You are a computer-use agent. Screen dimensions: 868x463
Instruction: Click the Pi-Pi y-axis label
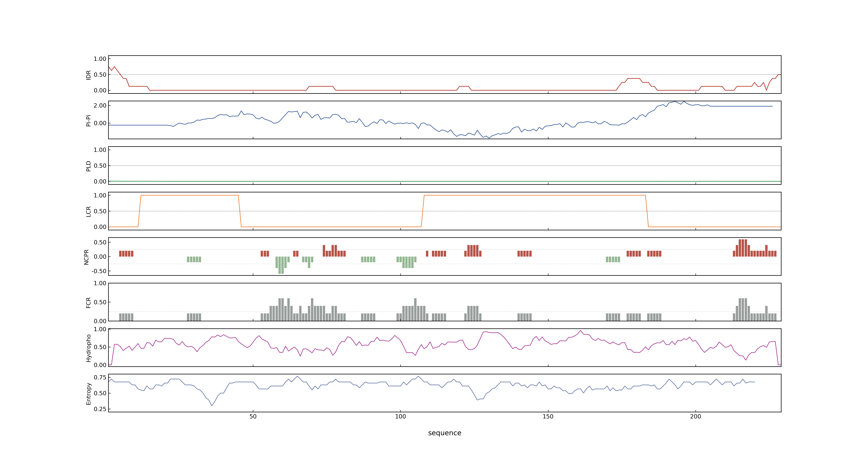[88, 120]
